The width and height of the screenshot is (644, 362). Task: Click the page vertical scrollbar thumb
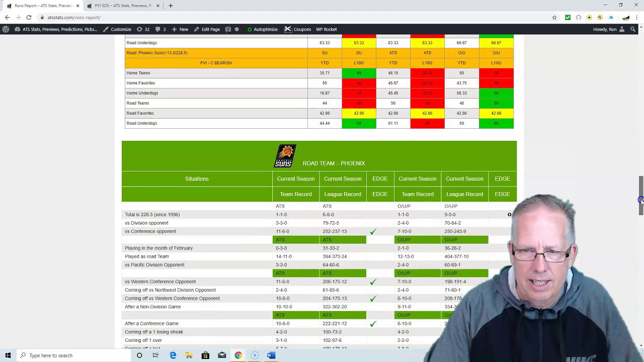pyautogui.click(x=641, y=196)
